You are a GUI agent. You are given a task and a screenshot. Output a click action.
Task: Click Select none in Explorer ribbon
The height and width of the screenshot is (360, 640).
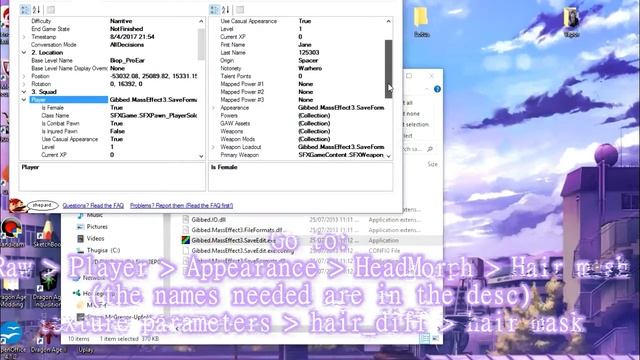point(411,113)
